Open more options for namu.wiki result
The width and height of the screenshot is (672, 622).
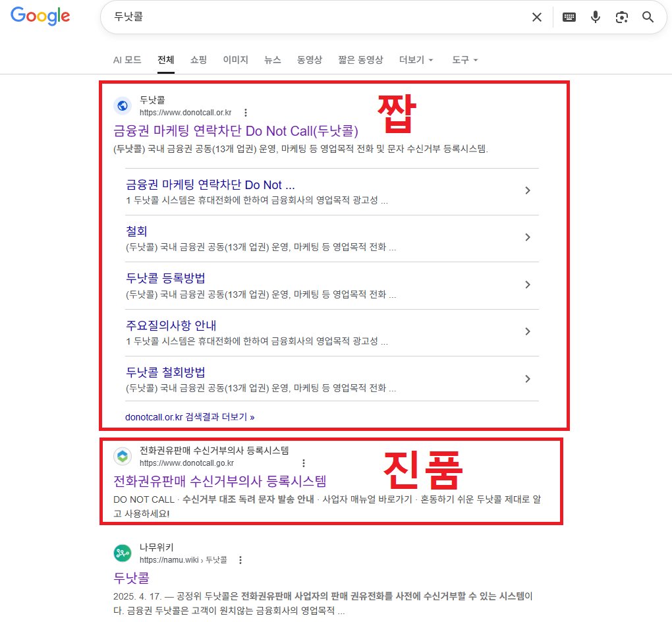[x=240, y=560]
